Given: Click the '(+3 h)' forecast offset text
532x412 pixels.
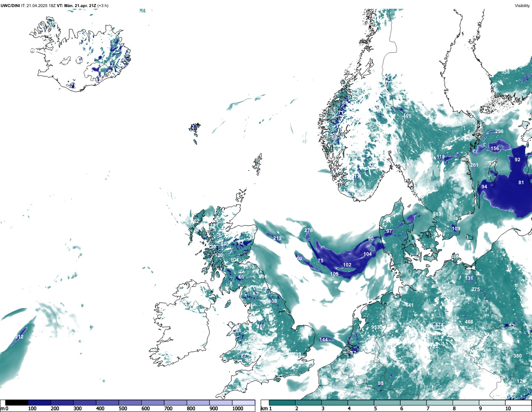Looking at the screenshot, I should click(103, 6).
